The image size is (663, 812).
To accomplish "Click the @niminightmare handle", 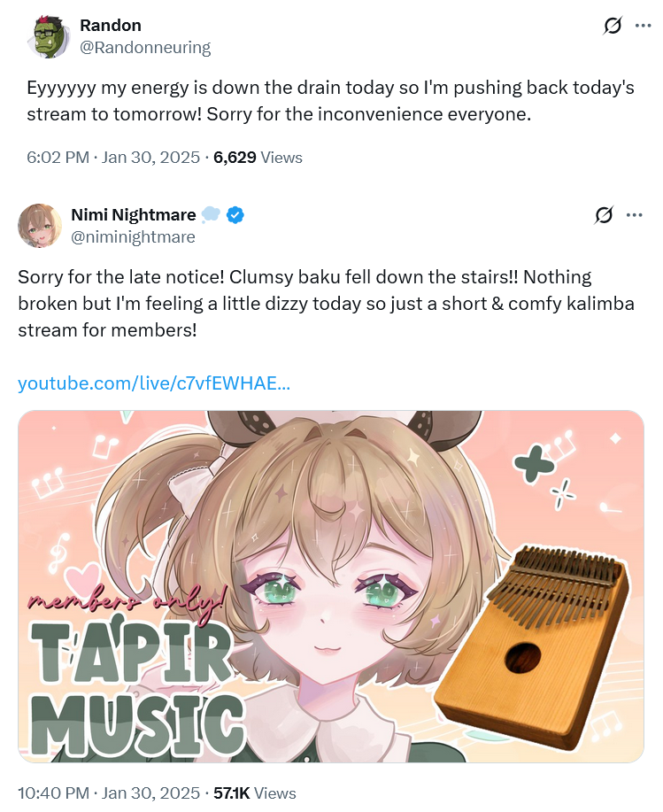I will (133, 237).
